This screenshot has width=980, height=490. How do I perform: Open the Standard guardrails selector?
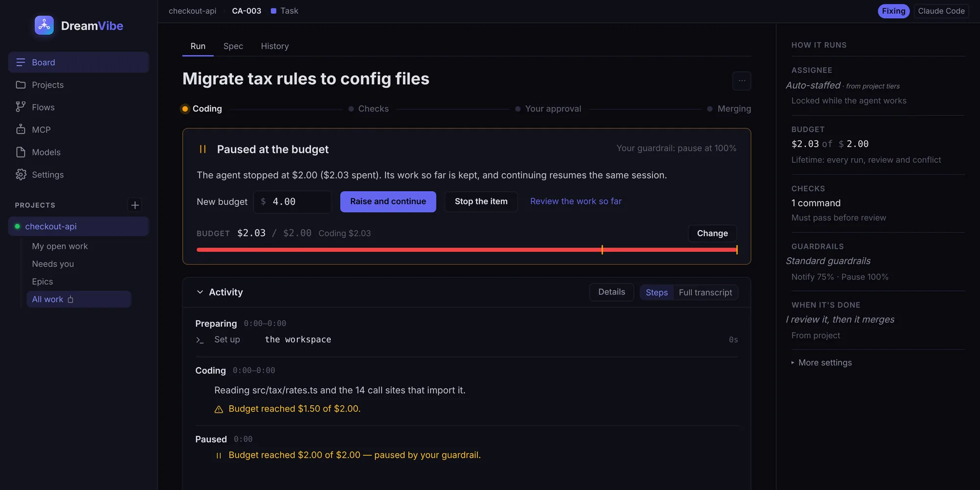[828, 261]
